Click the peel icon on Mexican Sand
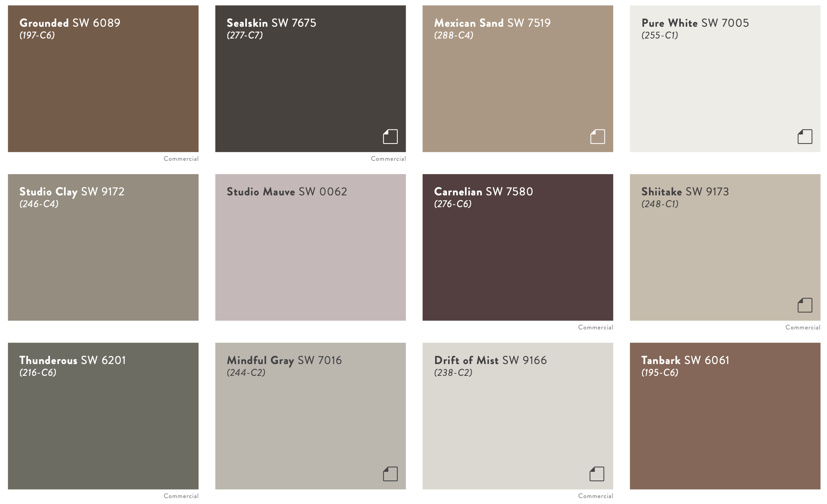 click(597, 137)
